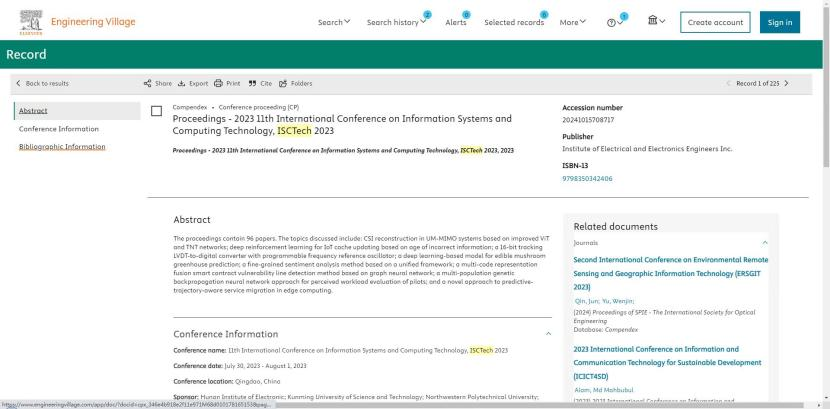Go back to results
Image resolution: width=830 pixels, height=409 pixels.
click(x=42, y=84)
